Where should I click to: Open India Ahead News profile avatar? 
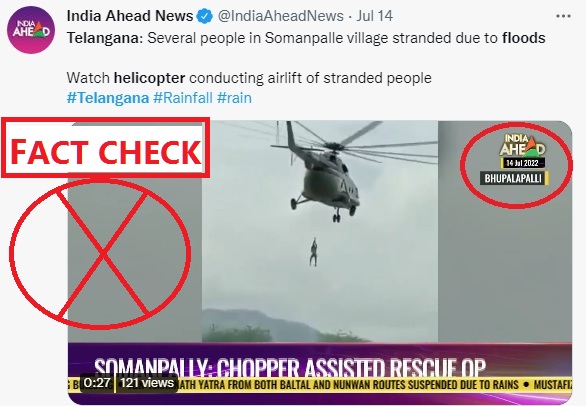[31, 30]
